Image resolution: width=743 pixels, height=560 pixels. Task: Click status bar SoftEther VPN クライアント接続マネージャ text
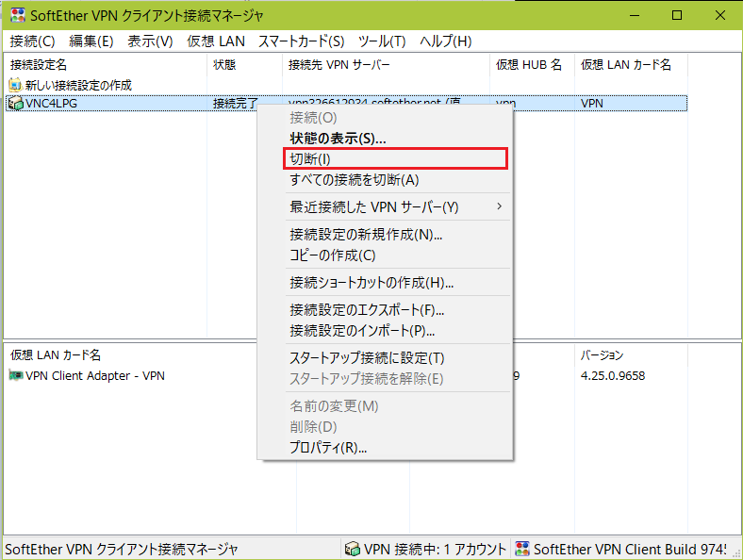tap(122, 549)
